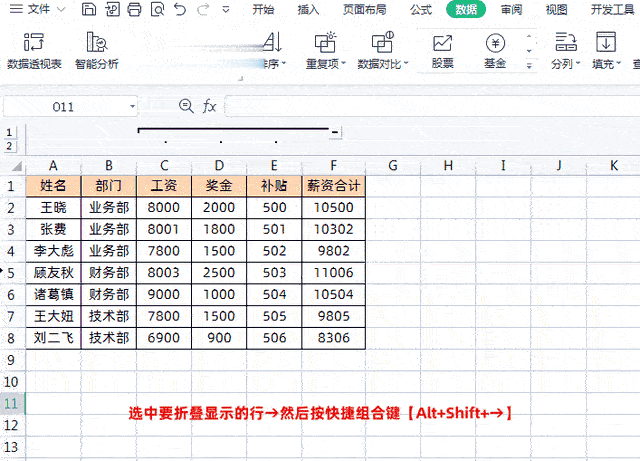Switch to the 页面布局 tab
This screenshot has height=461, width=640.
(x=364, y=9)
